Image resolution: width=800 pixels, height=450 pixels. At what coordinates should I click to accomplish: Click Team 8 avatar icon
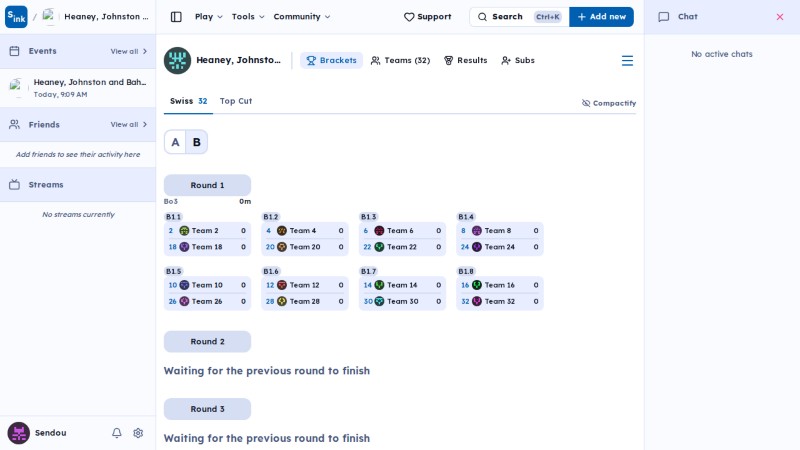[477, 231]
